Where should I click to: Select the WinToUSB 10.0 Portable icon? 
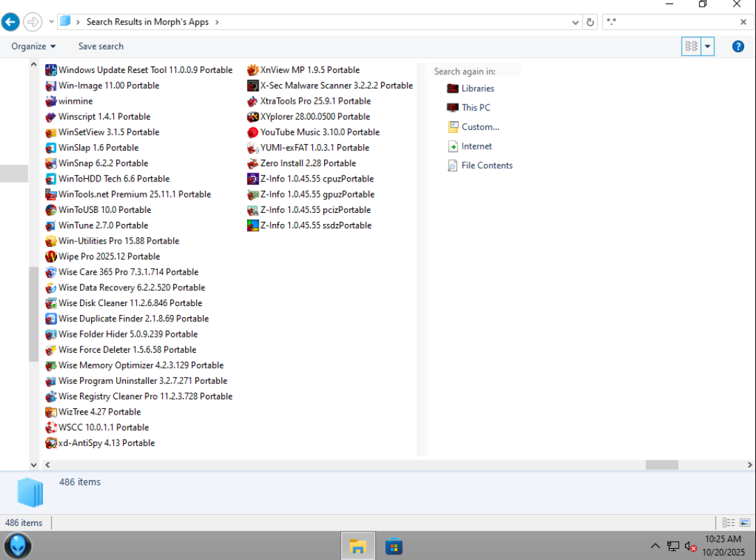(51, 210)
